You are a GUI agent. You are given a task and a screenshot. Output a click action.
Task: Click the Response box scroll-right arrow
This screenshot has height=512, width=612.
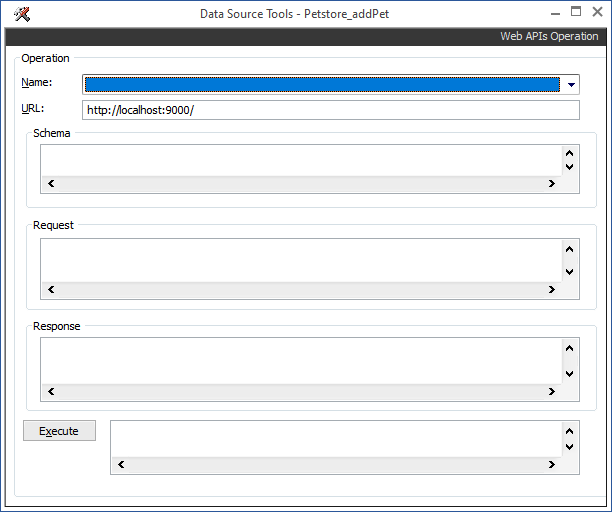pos(550,391)
